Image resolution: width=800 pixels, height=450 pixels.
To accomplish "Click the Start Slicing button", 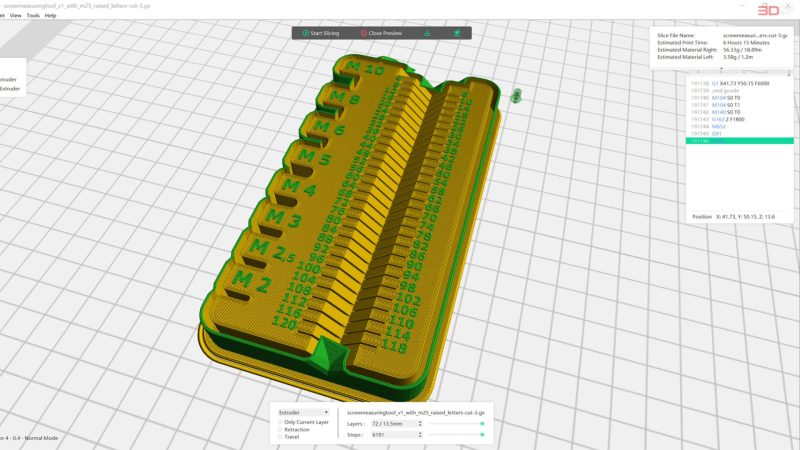I will pyautogui.click(x=320, y=33).
